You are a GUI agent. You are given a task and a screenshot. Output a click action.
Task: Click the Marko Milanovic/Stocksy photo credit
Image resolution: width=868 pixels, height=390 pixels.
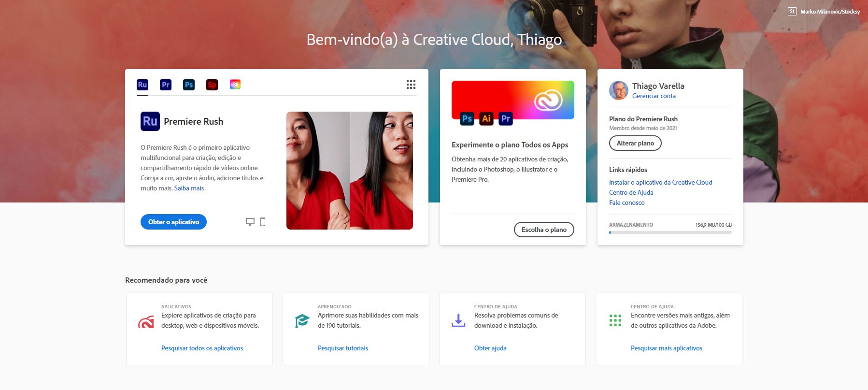click(x=830, y=12)
